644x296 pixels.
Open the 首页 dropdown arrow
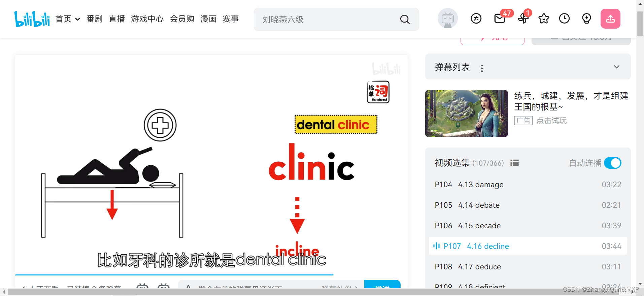[77, 19]
